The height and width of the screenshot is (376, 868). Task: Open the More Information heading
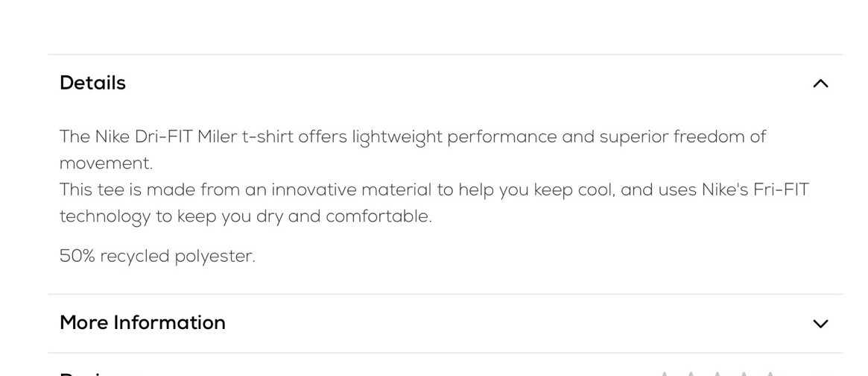(142, 322)
